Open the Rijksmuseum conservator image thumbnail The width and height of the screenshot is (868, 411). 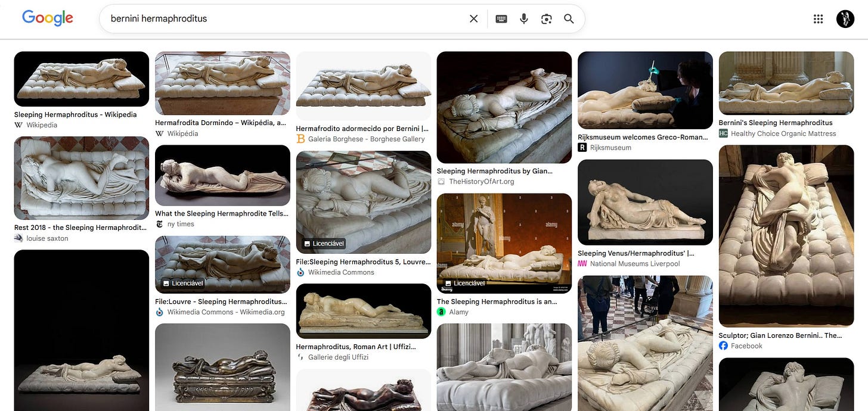coord(645,90)
